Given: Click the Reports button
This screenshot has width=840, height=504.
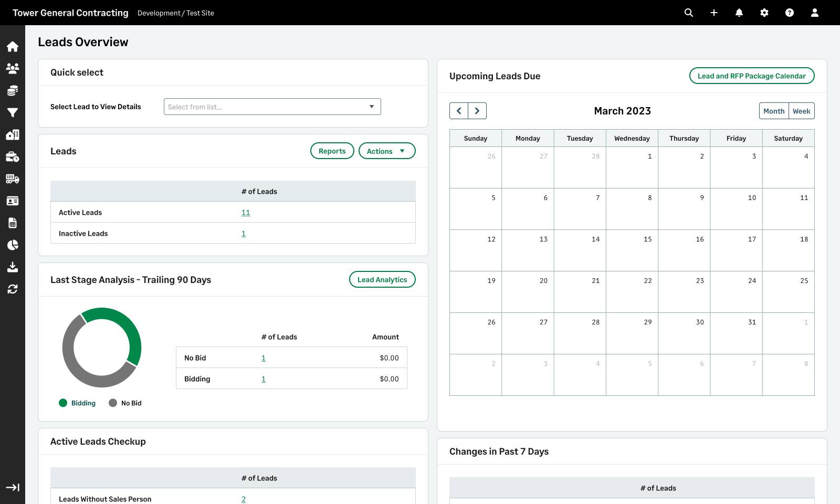Looking at the screenshot, I should [332, 151].
